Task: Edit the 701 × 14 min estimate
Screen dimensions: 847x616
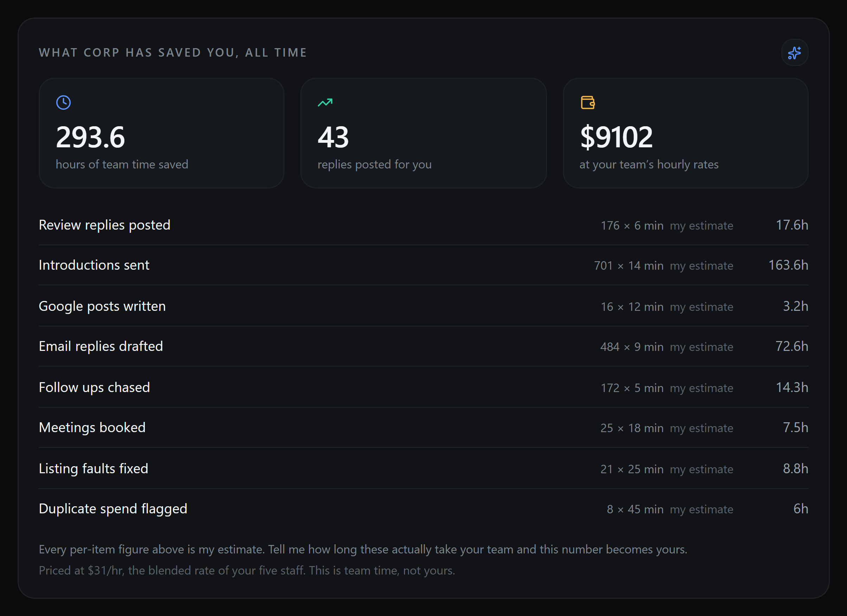Action: 629,265
